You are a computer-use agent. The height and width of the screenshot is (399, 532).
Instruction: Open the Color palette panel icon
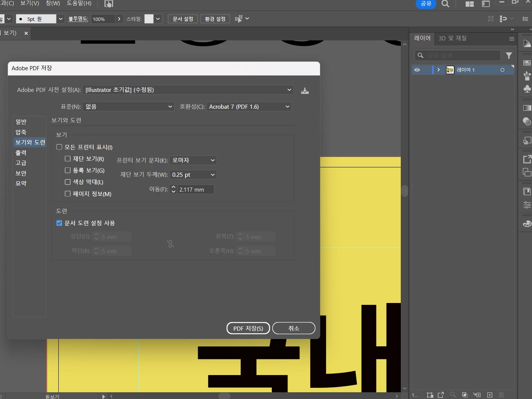pyautogui.click(x=527, y=224)
